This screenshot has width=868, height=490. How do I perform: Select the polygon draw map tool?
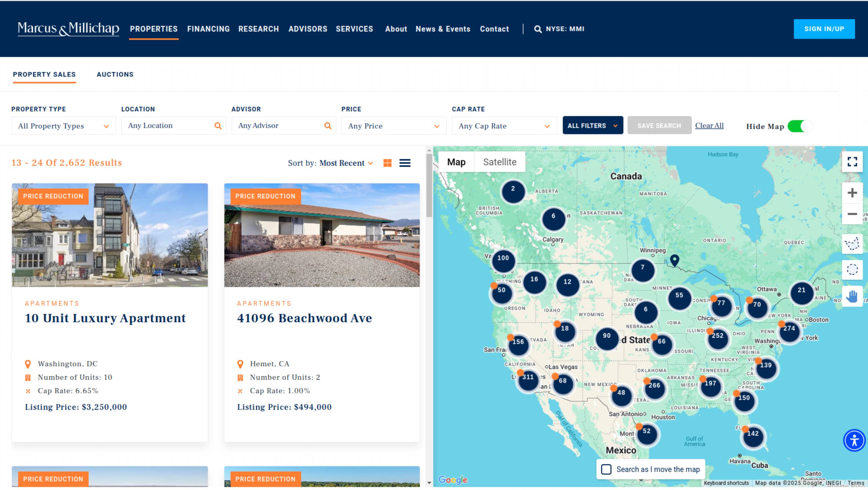click(x=852, y=243)
